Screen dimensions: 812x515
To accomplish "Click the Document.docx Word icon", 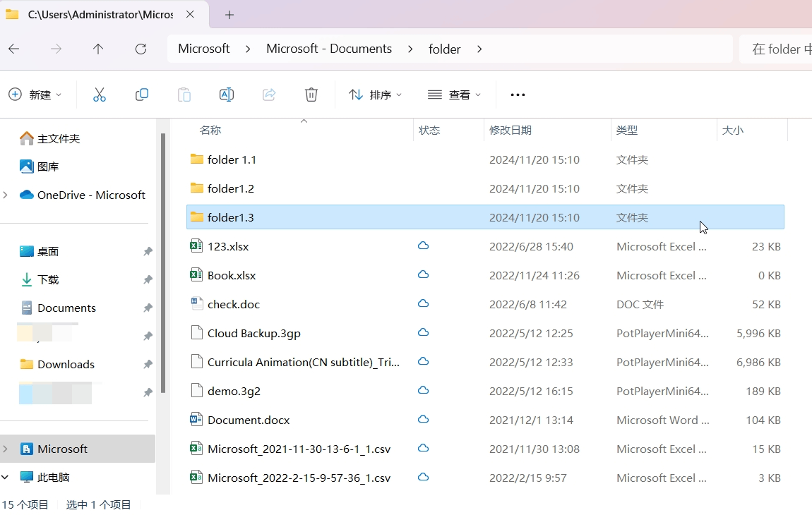I will (x=196, y=419).
